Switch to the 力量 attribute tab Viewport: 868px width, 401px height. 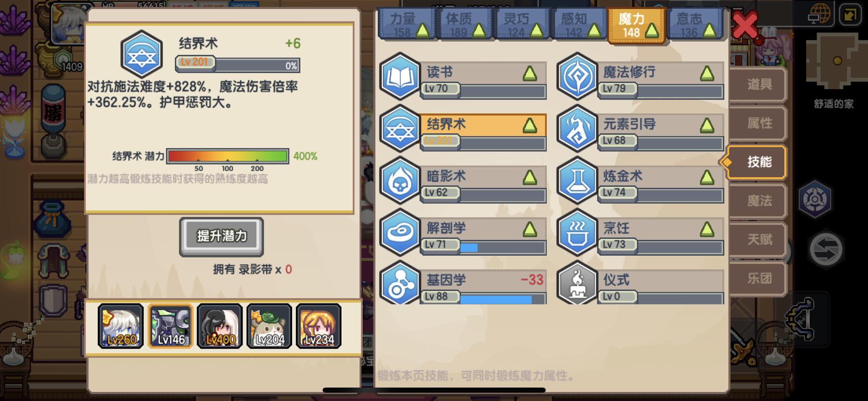(406, 25)
